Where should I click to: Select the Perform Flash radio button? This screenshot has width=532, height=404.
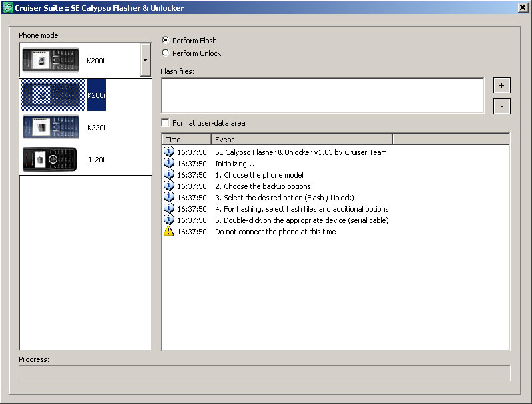(166, 40)
